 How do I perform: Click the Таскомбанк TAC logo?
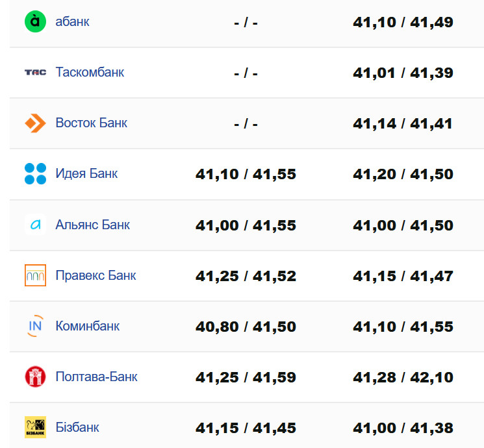pyautogui.click(x=35, y=73)
